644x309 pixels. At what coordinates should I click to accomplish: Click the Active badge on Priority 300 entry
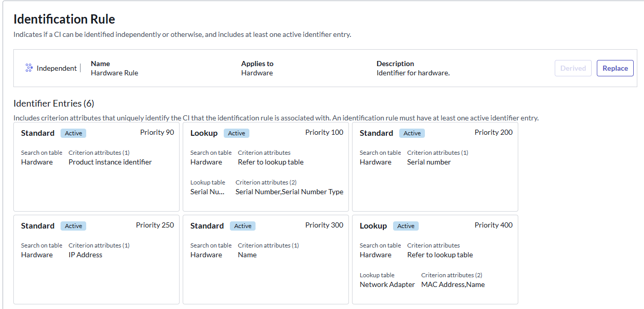(x=243, y=226)
